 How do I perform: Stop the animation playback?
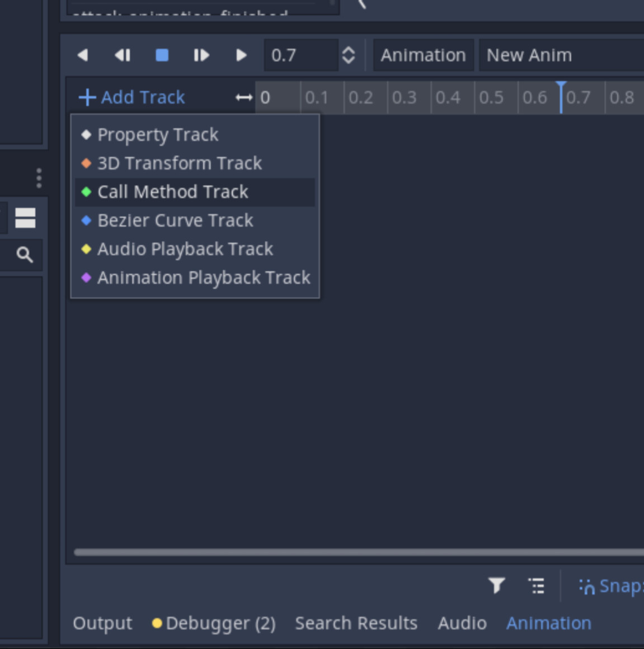coord(162,55)
